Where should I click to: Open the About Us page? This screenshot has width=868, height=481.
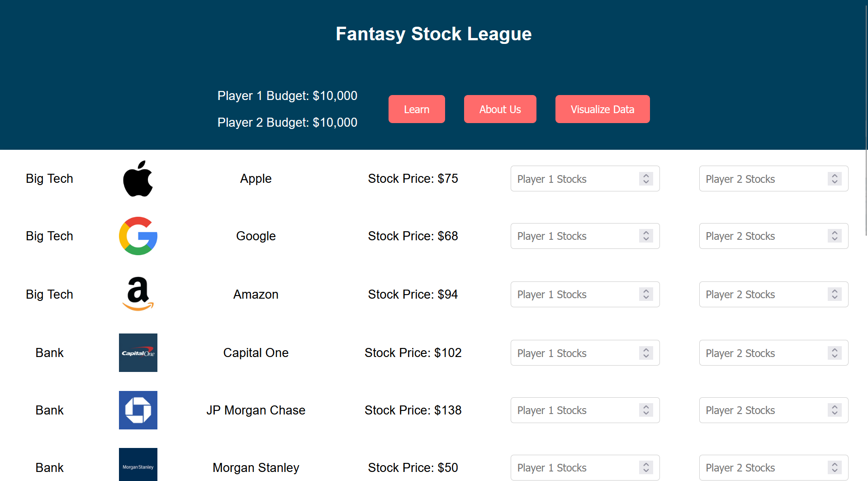pyautogui.click(x=500, y=109)
